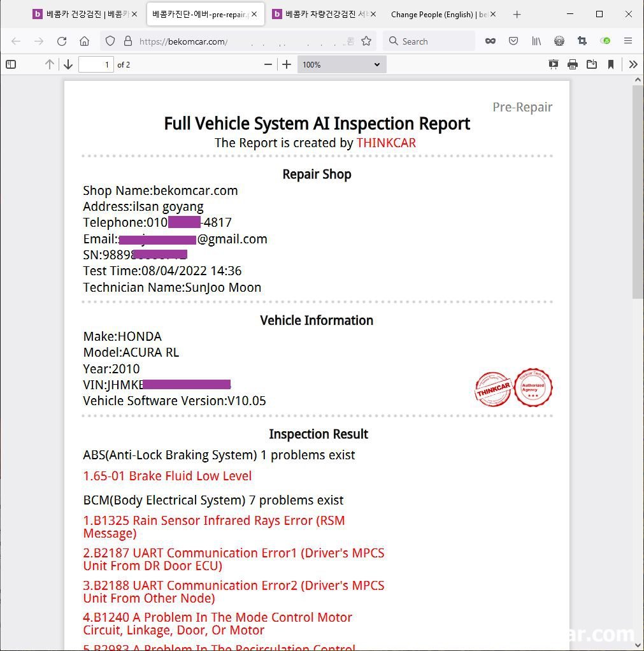Open the Pocket save icon

(513, 41)
